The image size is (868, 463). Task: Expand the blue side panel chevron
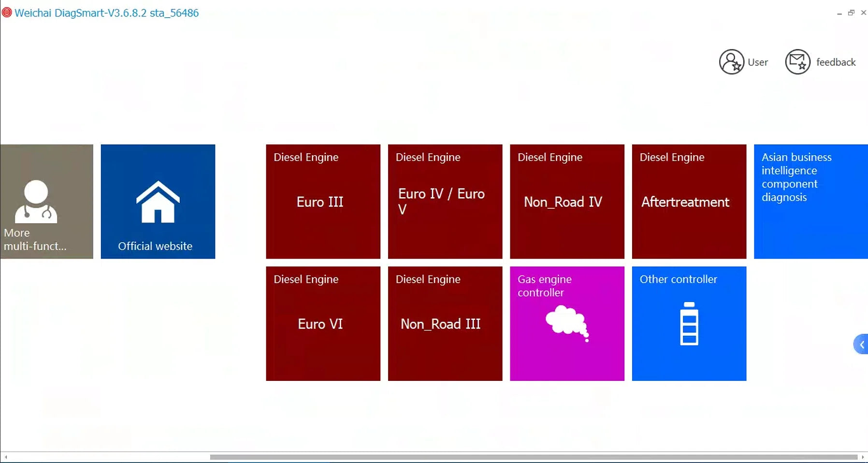[x=861, y=344]
